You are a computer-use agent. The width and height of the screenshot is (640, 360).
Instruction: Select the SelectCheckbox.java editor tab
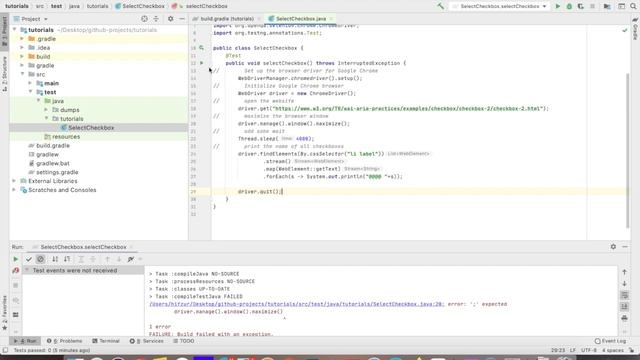(x=301, y=19)
